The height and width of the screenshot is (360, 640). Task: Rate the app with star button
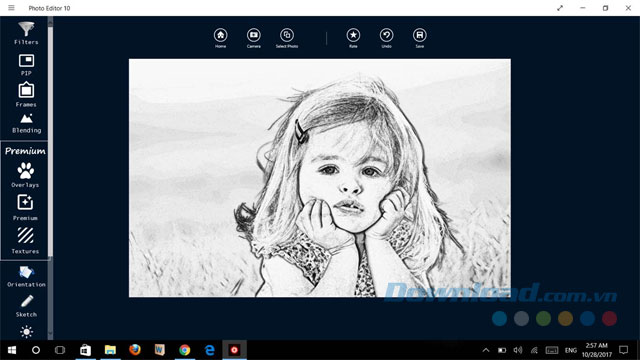pyautogui.click(x=353, y=38)
